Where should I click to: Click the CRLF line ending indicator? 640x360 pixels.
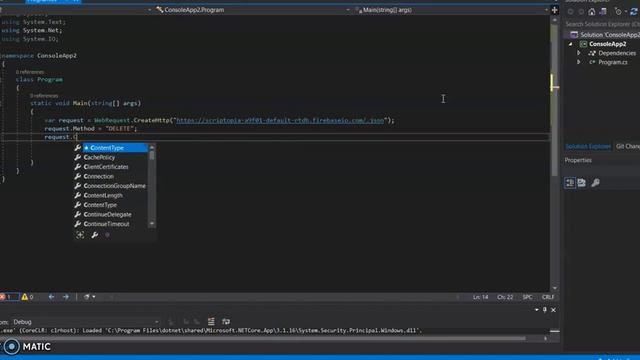pyautogui.click(x=548, y=297)
